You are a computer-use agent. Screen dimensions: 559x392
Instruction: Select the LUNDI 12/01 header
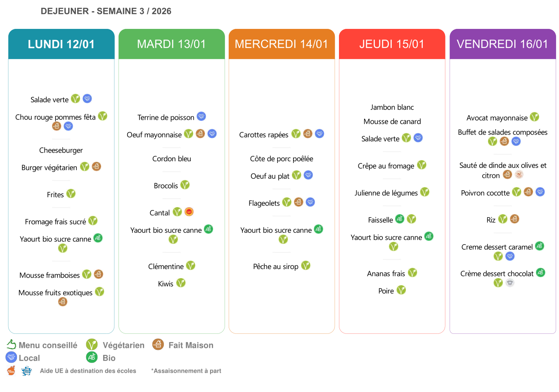tap(61, 44)
